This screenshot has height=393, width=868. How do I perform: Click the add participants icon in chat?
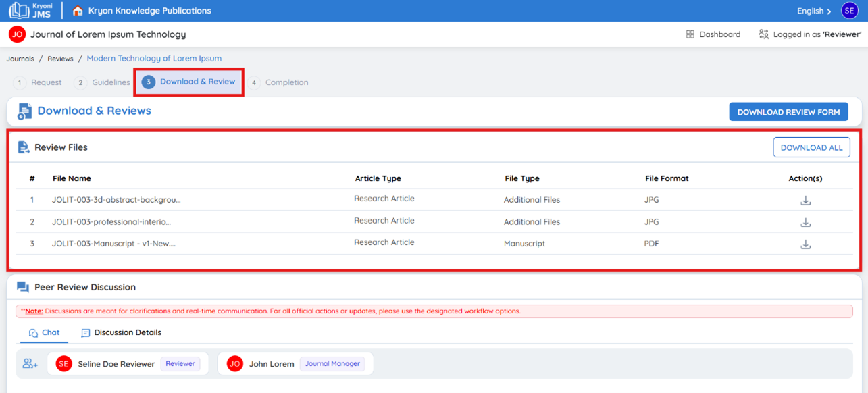30,364
